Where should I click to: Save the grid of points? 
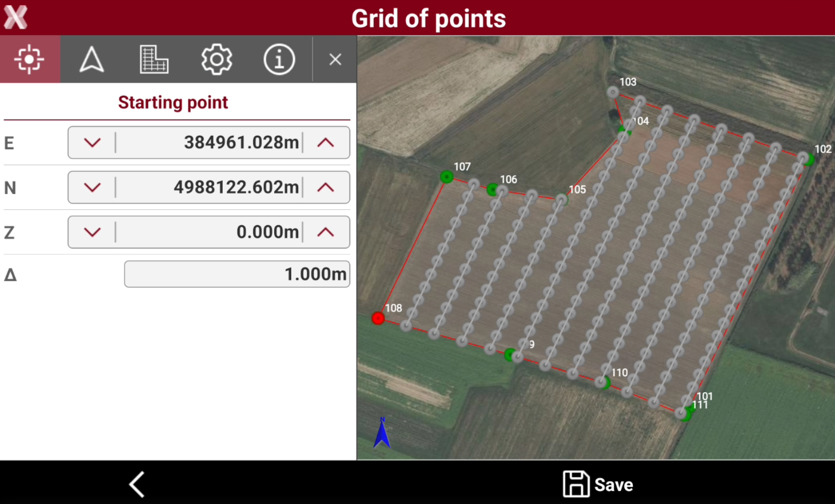pyautogui.click(x=598, y=484)
